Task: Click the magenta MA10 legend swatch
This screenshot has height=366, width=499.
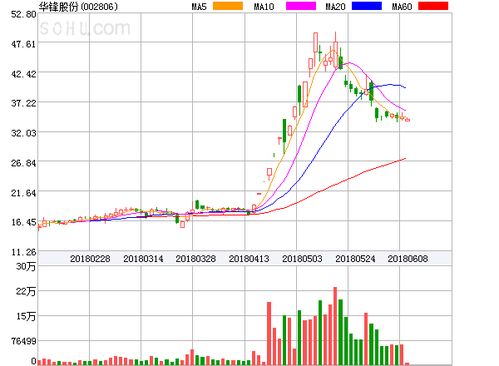Action: point(301,6)
